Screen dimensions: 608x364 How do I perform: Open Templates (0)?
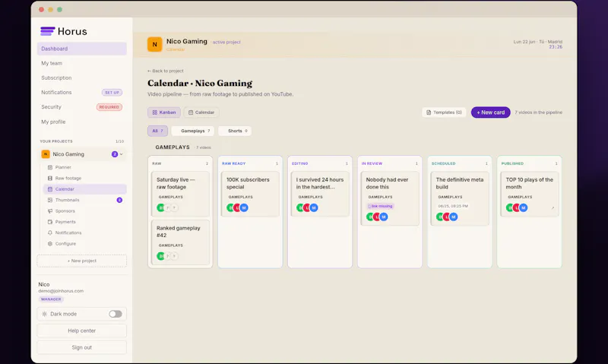tap(444, 112)
